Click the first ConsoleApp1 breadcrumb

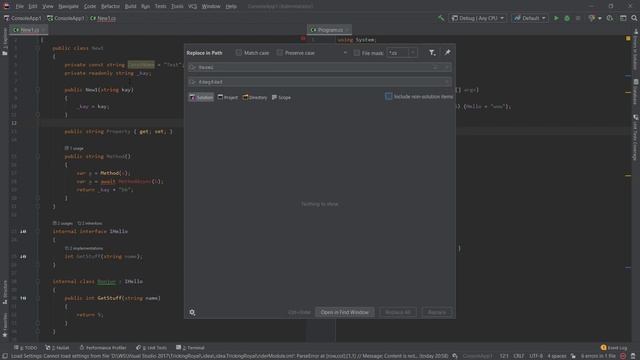point(22,18)
